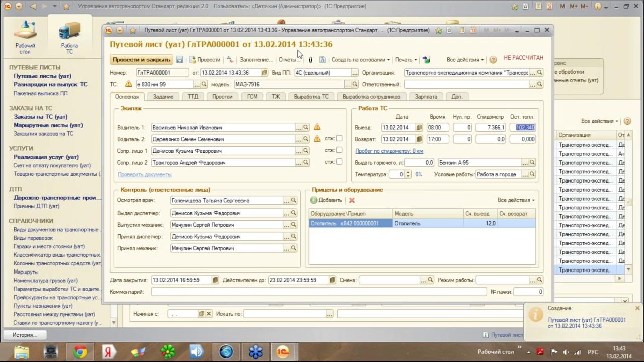644x362 pixels.
Task: Expand the Создать на основании dropdown
Action: pos(360,60)
